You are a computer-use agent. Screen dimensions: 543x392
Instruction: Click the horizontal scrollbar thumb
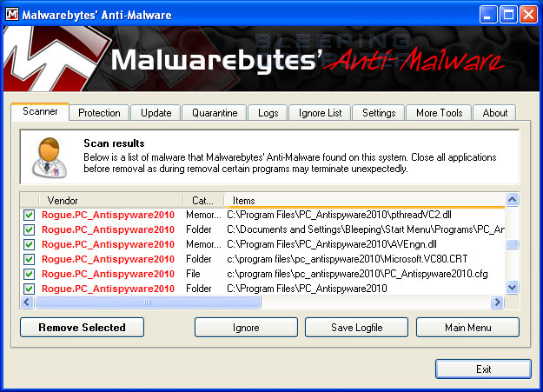[x=148, y=302]
